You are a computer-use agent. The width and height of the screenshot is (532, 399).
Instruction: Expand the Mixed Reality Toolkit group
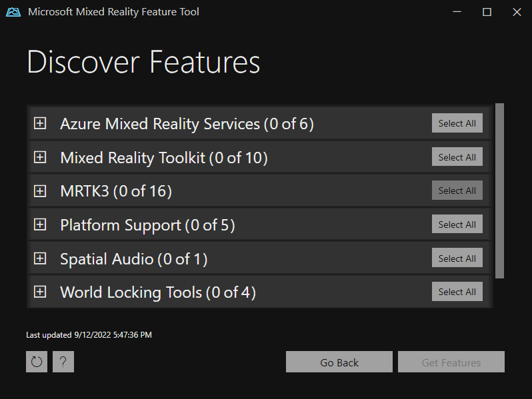tap(40, 157)
